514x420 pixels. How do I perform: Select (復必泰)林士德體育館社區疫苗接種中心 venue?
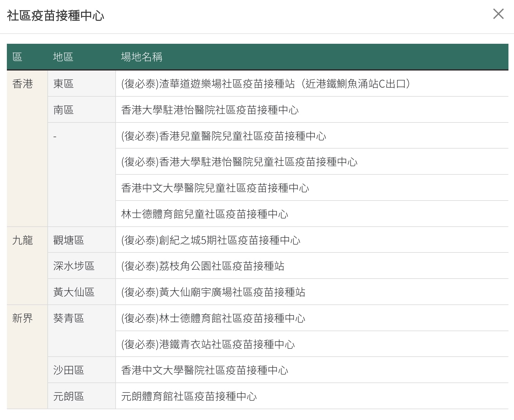(312, 318)
